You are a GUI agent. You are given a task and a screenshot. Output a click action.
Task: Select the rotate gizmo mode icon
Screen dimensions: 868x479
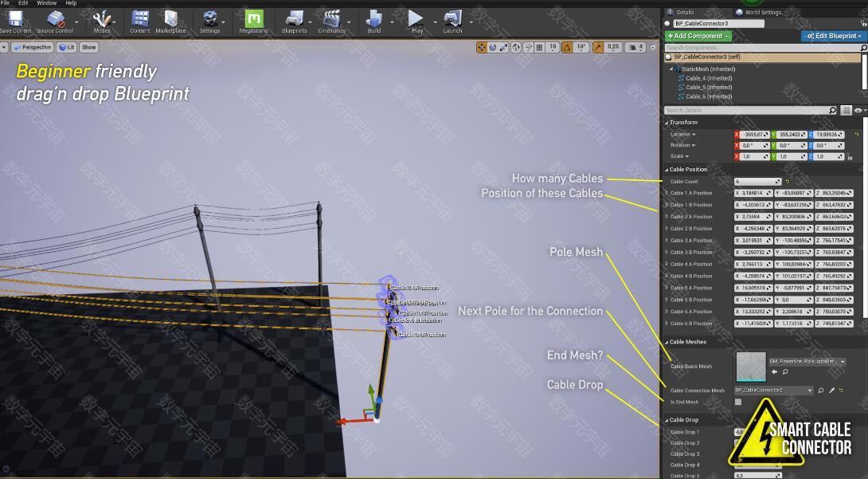click(493, 48)
